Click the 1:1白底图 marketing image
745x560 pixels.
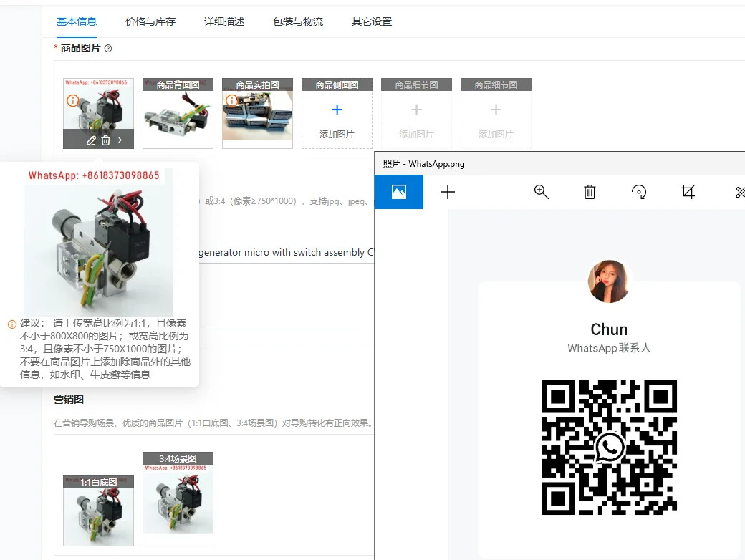98,516
